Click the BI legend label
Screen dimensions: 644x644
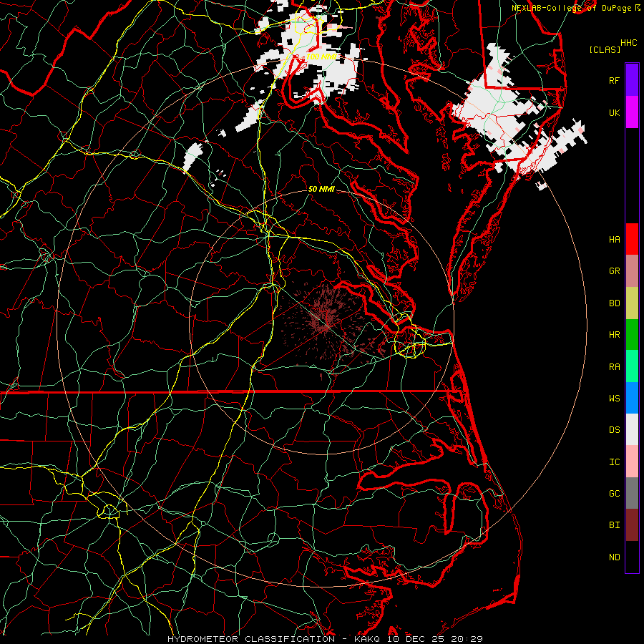tap(614, 525)
